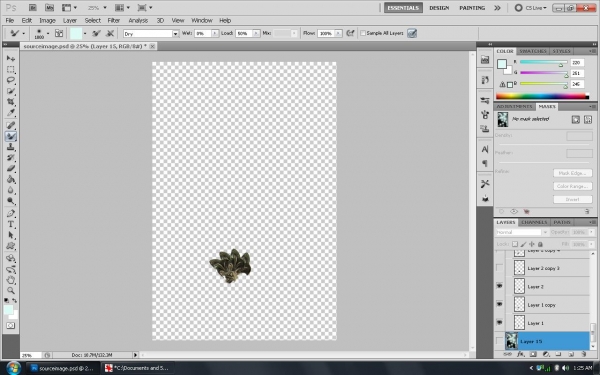The image size is (600, 375).
Task: Select the Crop tool
Action: [11, 102]
